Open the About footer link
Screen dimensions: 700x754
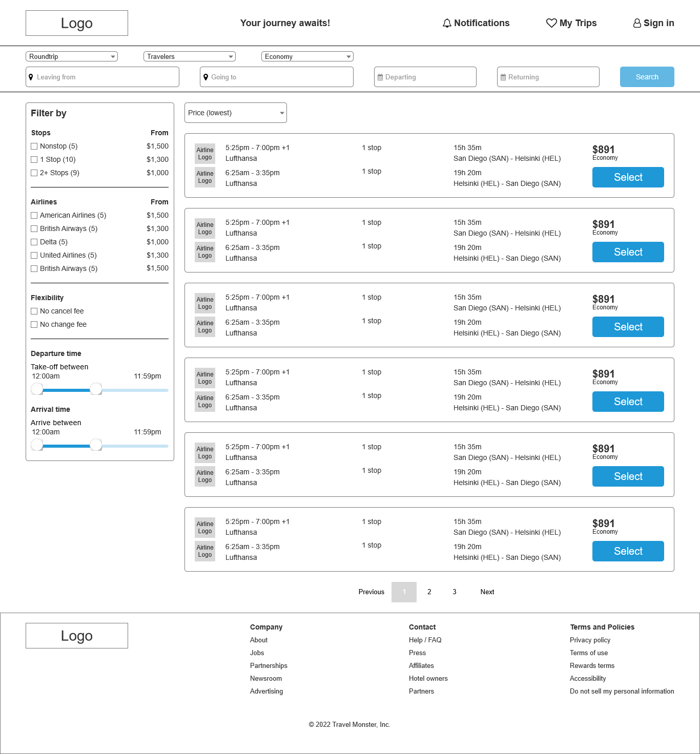click(259, 640)
